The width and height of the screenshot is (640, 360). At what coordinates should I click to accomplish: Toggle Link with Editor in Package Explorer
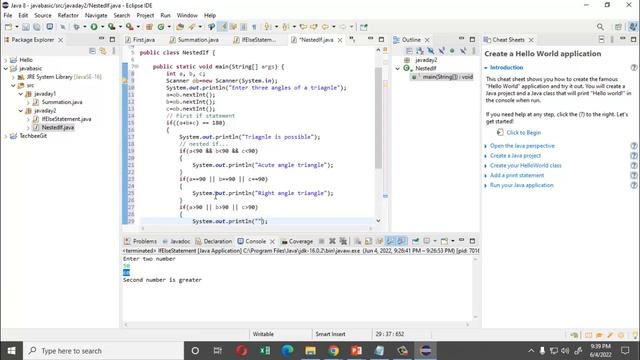103,51
